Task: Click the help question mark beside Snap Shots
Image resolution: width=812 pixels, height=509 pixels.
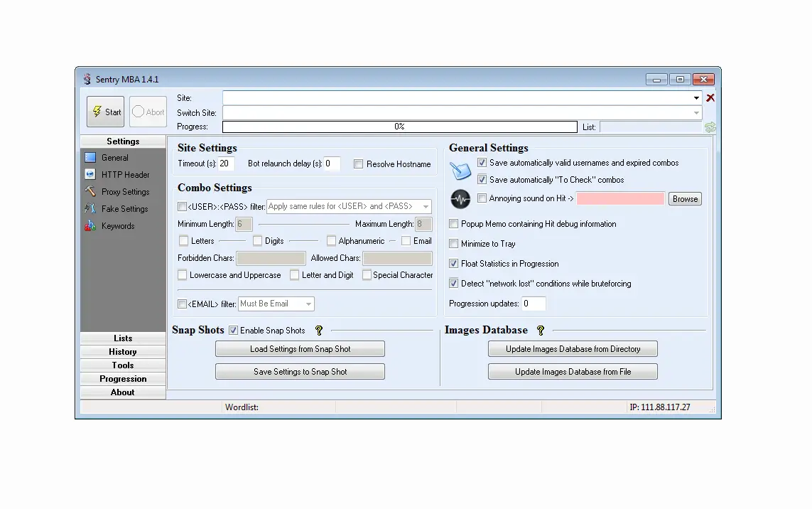Action: pyautogui.click(x=318, y=330)
